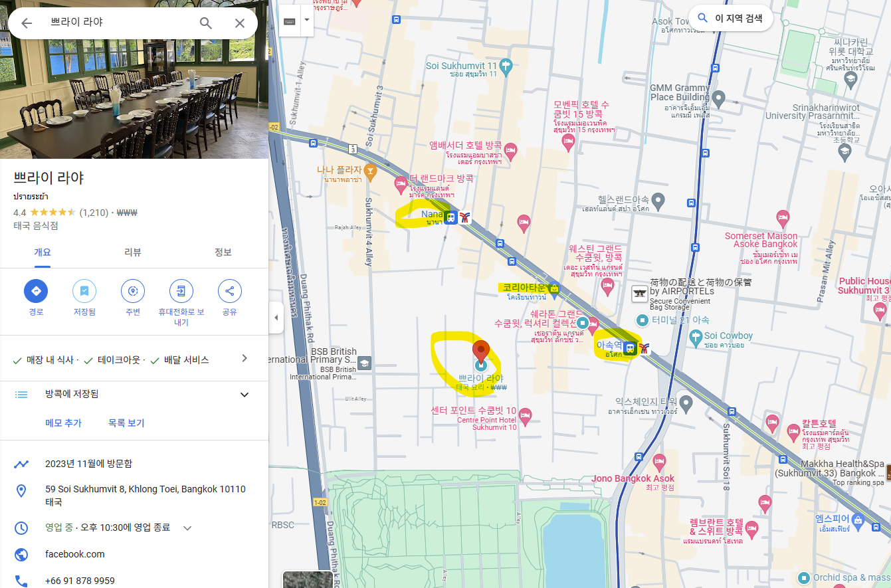Expand the opening hours dropdown arrow

187,528
